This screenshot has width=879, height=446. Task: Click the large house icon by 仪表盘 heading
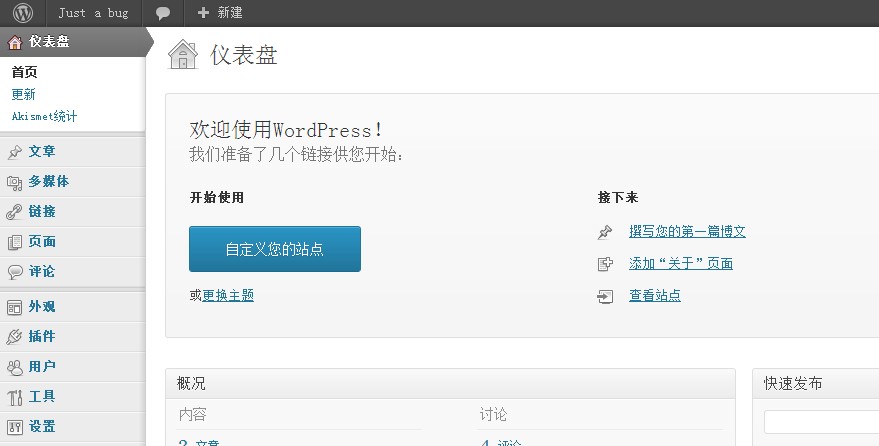183,54
